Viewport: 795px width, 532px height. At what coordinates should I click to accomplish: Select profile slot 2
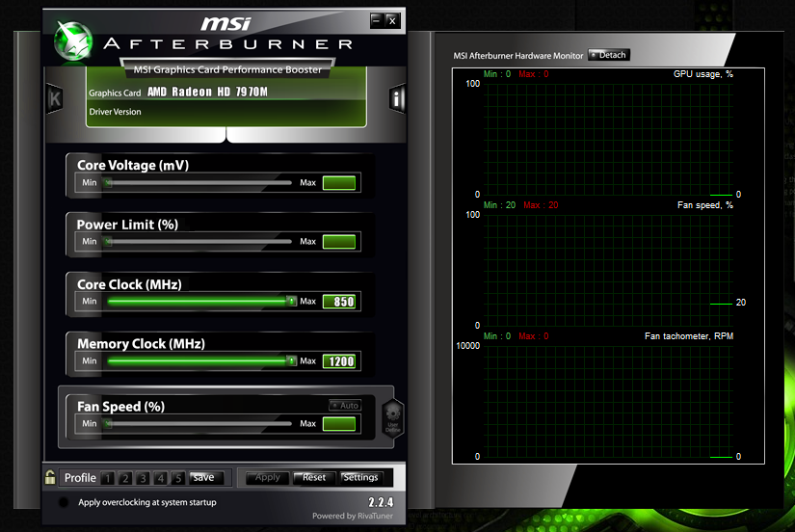coord(125,478)
